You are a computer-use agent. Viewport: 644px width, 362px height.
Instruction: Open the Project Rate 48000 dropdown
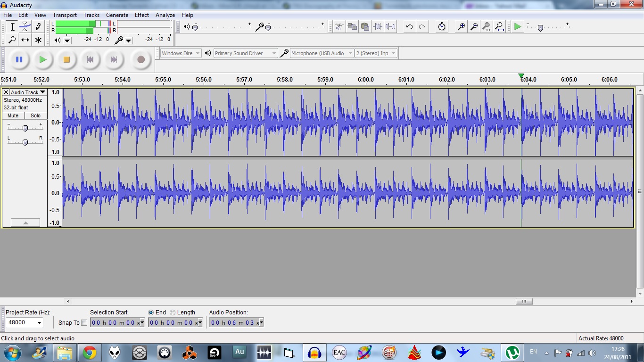pyautogui.click(x=39, y=322)
